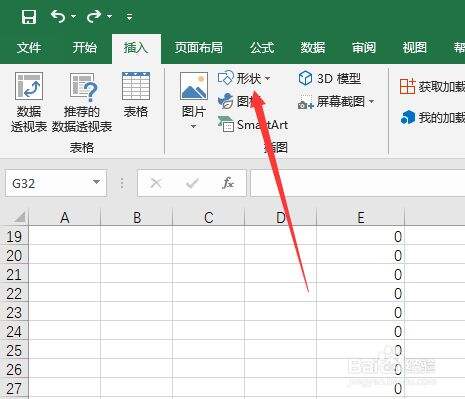Click the Redo arrow icon
This screenshot has height=399, width=465.
coord(94,16)
